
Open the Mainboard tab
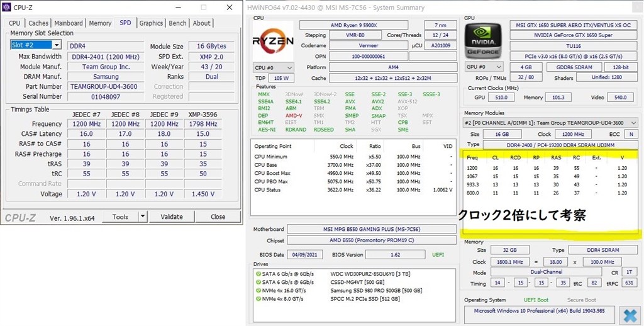click(68, 23)
